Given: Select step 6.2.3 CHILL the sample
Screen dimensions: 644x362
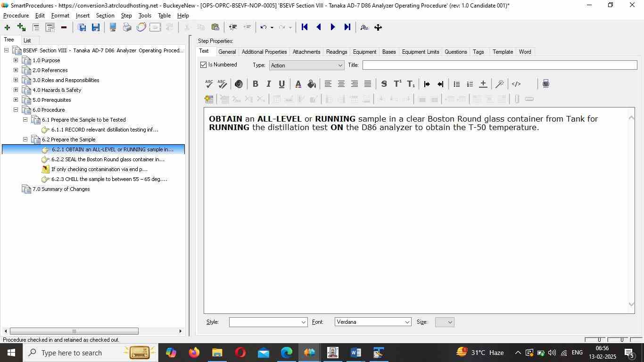Looking at the screenshot, I should click(x=109, y=179).
